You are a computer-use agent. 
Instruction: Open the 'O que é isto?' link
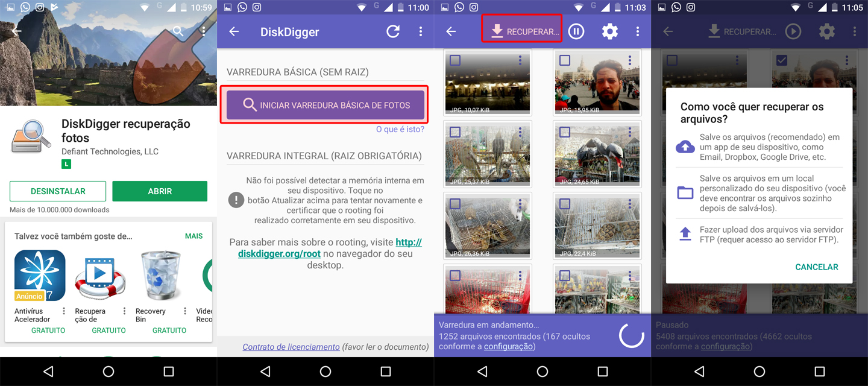[400, 129]
